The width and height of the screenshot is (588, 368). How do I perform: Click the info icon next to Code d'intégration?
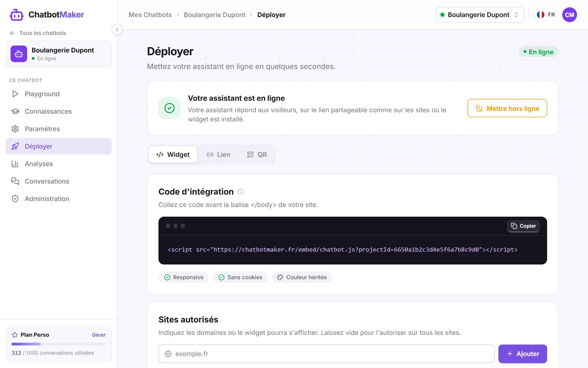pyautogui.click(x=240, y=192)
